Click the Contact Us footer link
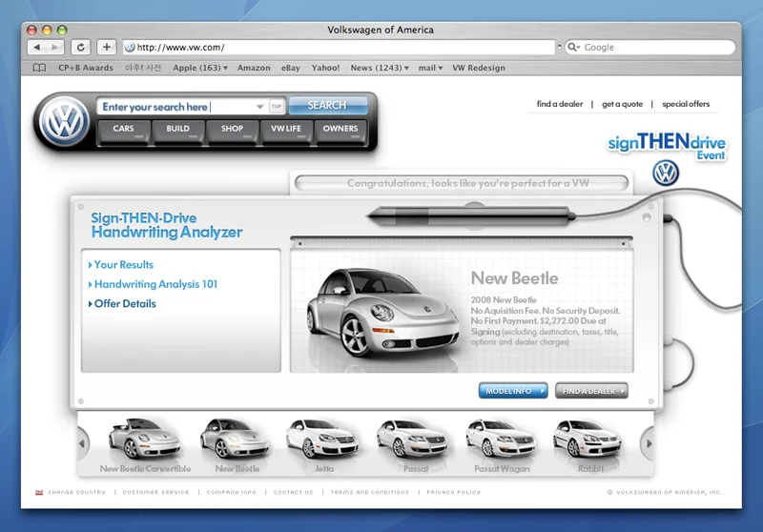The image size is (763, 532). 293,492
